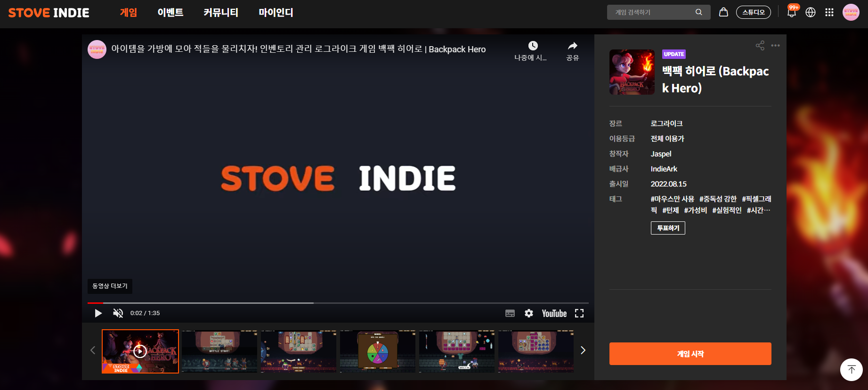Screen dimensions: 868x390
Task: Click the Watch Later clock icon
Action: [533, 46]
